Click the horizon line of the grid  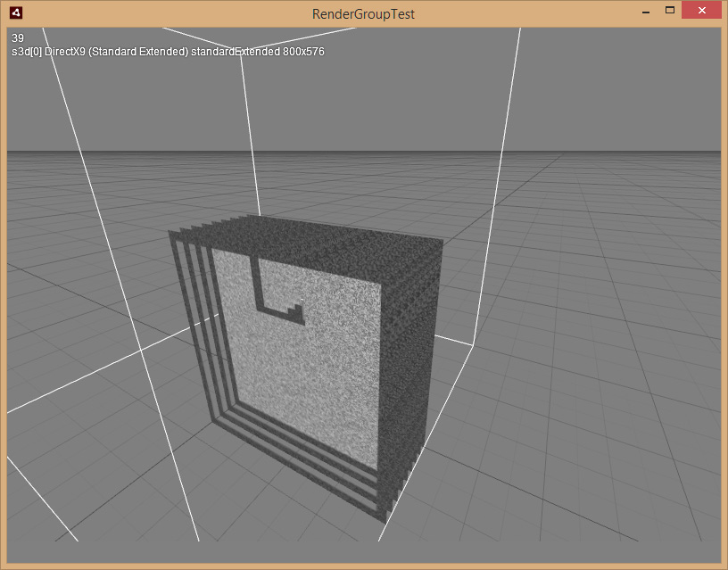tap(364, 152)
